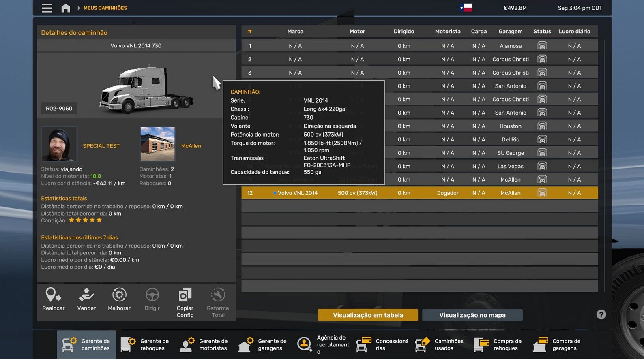Image resolution: width=644 pixels, height=359 pixels.
Task: Switch to Visualização no mapa
Action: tap(472, 315)
